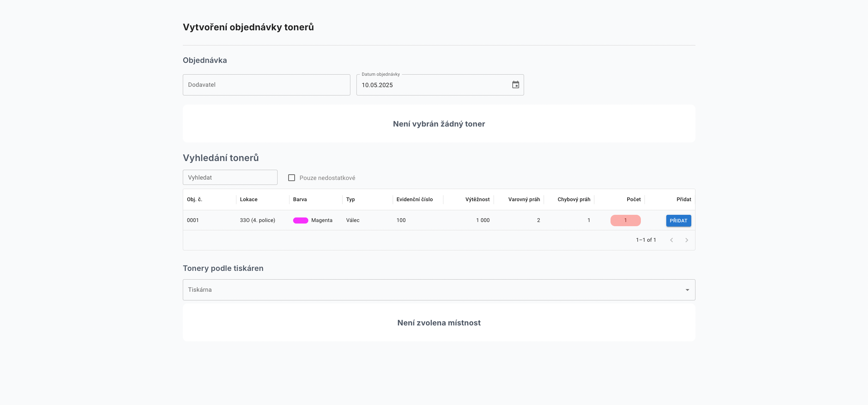This screenshot has height=405, width=868.
Task: Click the Magenta color swatch
Action: pos(300,220)
